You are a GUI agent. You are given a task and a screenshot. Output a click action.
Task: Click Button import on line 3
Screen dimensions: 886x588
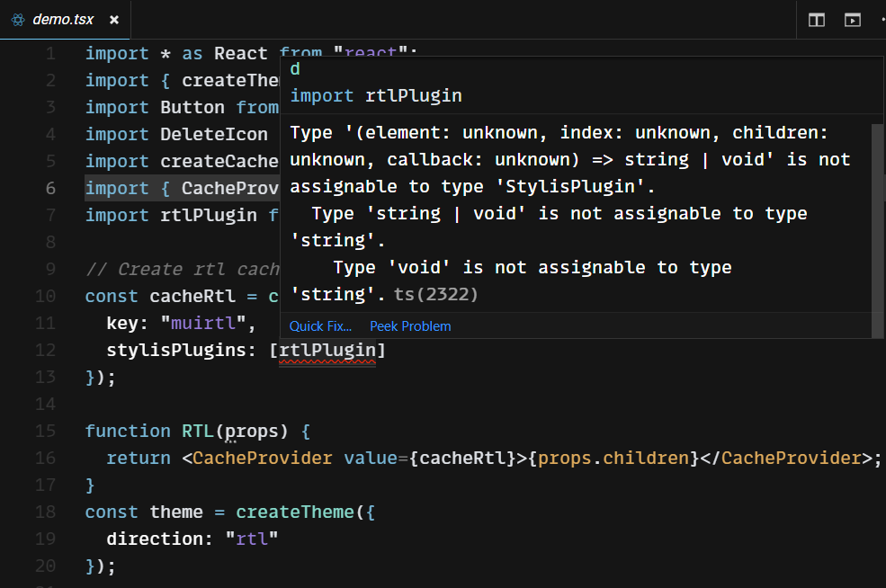192,107
